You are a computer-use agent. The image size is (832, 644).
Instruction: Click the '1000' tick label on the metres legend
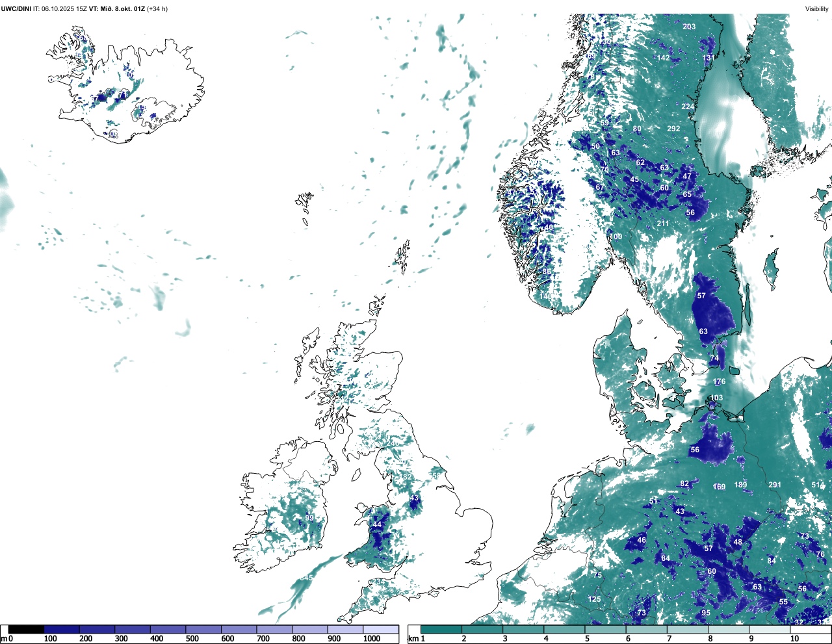pyautogui.click(x=372, y=639)
